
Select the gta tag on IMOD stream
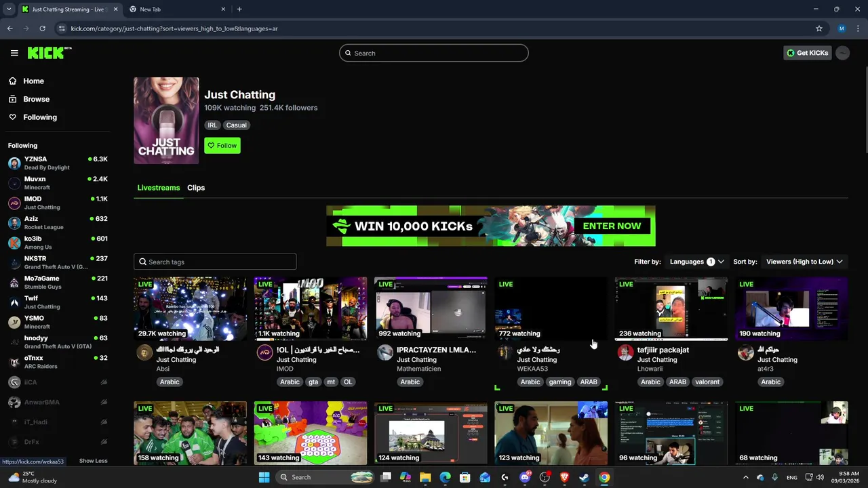[313, 382]
